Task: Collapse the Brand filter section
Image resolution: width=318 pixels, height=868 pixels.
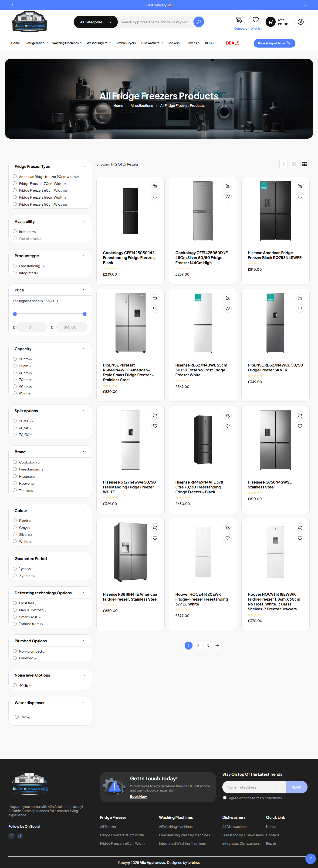Action: pyautogui.click(x=83, y=452)
